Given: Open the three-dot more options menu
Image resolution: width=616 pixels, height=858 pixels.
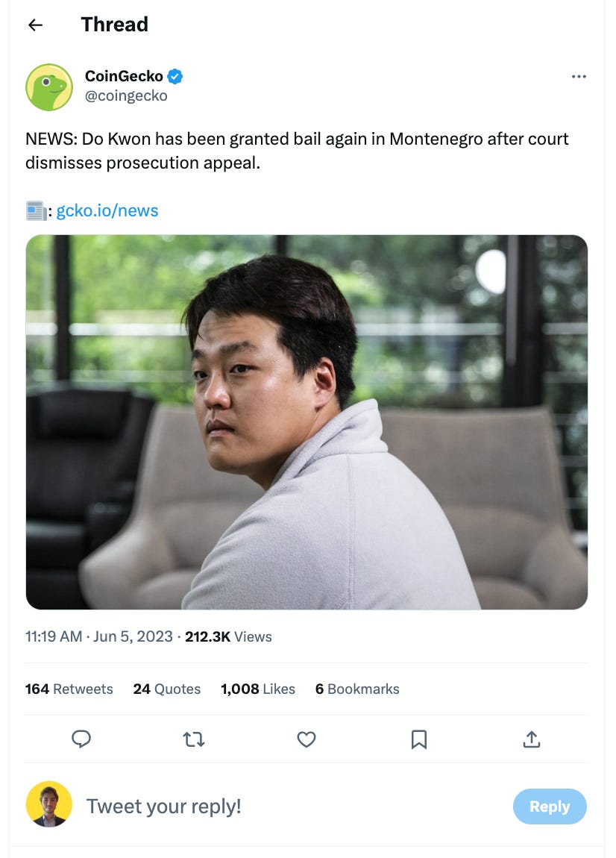Looking at the screenshot, I should [x=579, y=77].
